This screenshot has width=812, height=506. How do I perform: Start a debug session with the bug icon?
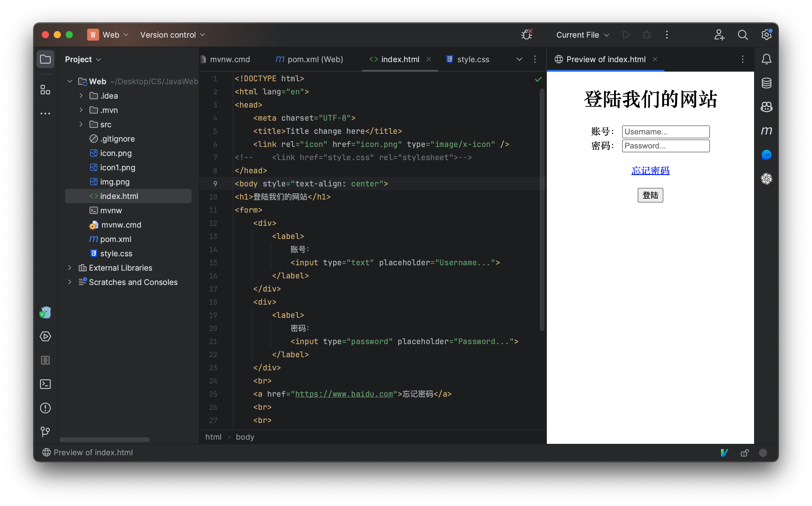pos(646,34)
